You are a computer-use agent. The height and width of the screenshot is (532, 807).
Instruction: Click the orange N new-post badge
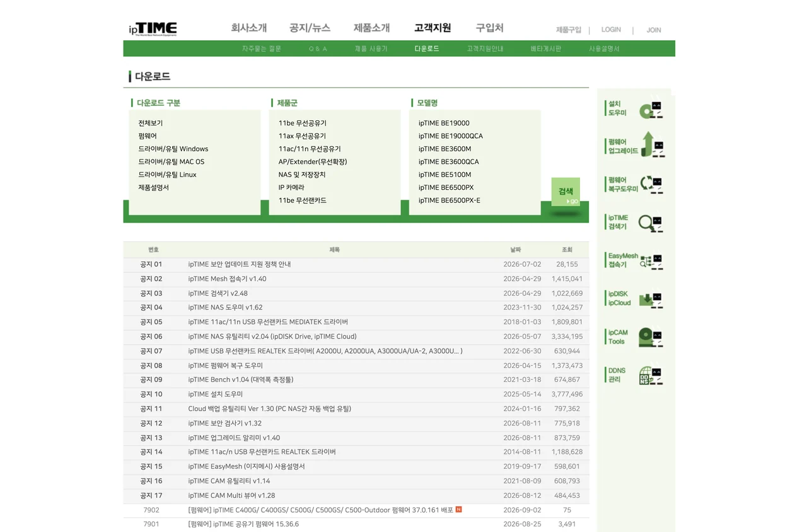point(458,509)
